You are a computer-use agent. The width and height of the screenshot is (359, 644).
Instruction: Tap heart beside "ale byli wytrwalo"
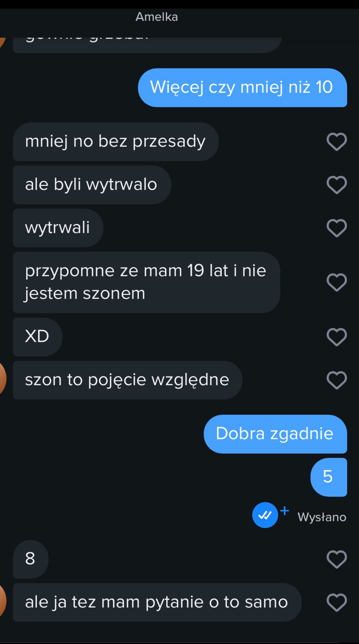[x=337, y=185]
